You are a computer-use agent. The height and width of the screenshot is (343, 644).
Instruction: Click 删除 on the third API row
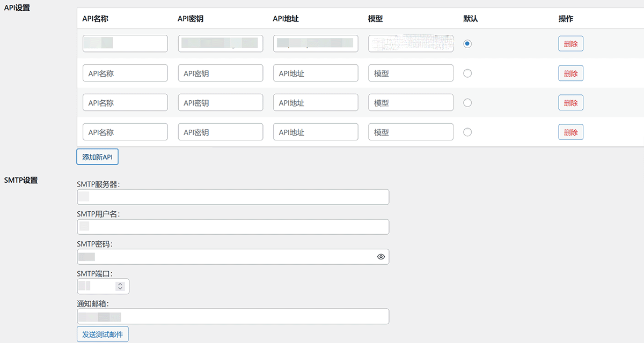click(570, 103)
